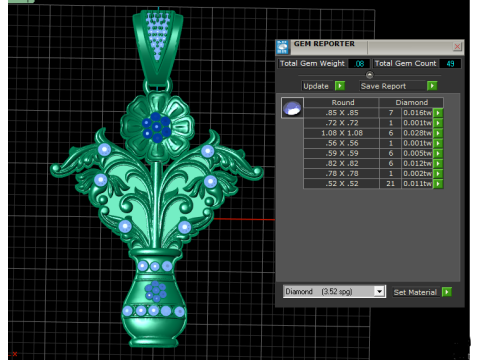The image size is (480, 360).
Task: Click green arrow for .52 X .52 row
Action: click(x=438, y=184)
